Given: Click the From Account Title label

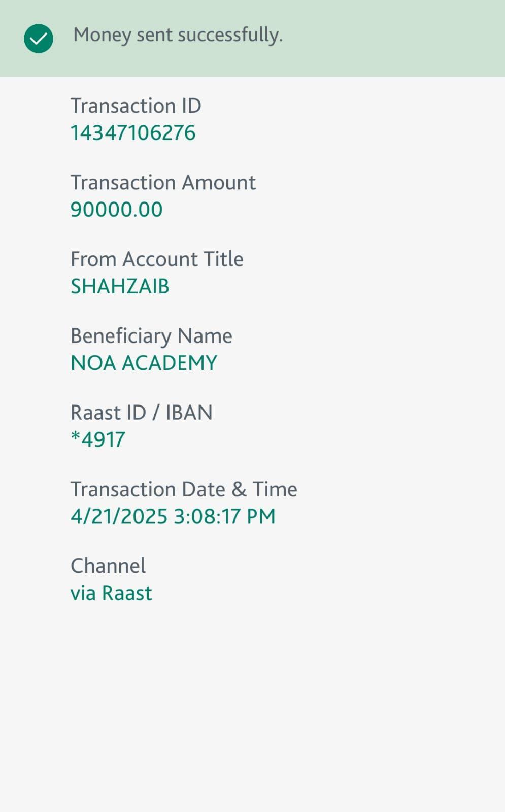Looking at the screenshot, I should point(156,259).
